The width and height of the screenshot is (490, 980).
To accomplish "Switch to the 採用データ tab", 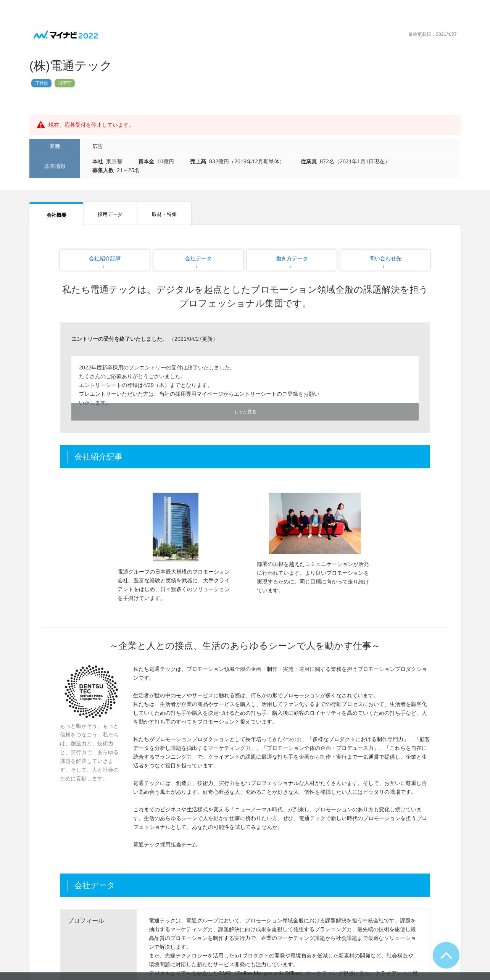I will tap(110, 214).
